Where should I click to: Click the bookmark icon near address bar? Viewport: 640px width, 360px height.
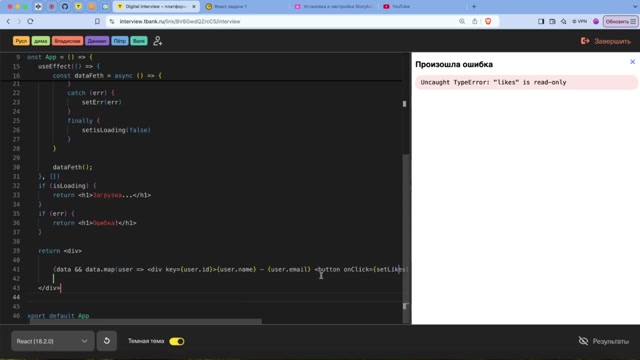point(97,21)
